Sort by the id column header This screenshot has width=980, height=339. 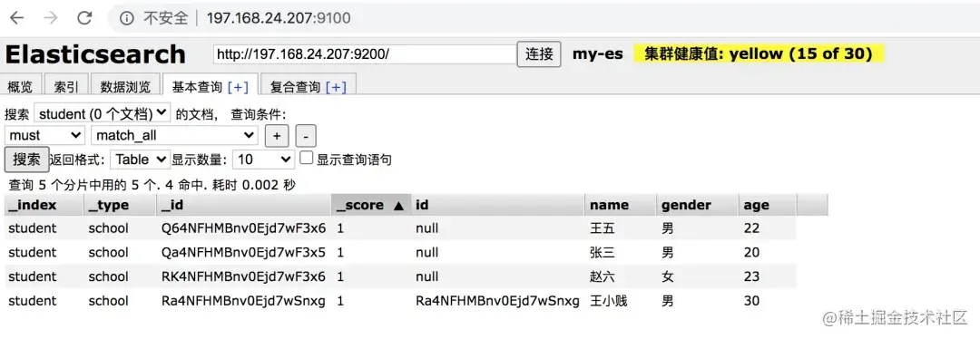pyautogui.click(x=498, y=205)
